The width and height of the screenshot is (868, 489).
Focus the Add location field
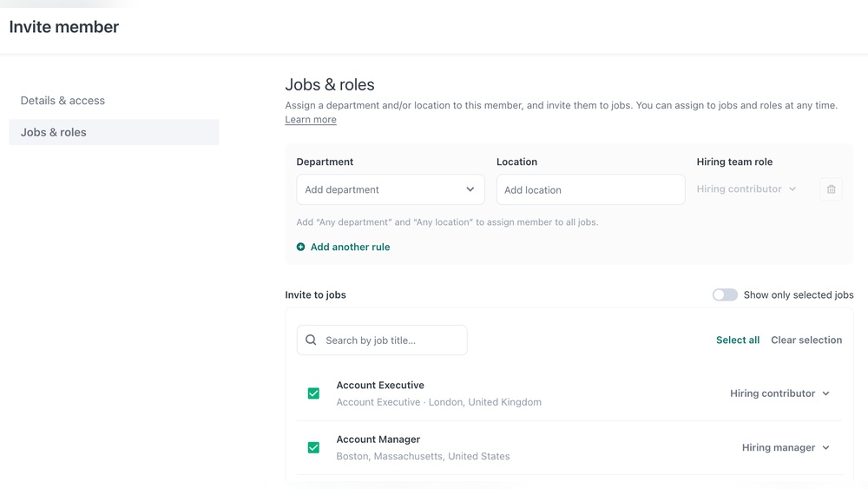[590, 189]
